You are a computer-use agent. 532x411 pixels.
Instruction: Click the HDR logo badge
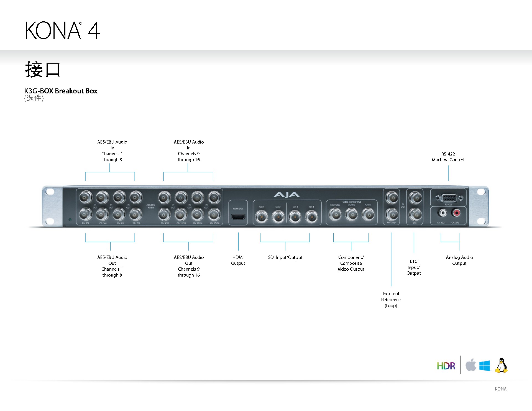446,366
